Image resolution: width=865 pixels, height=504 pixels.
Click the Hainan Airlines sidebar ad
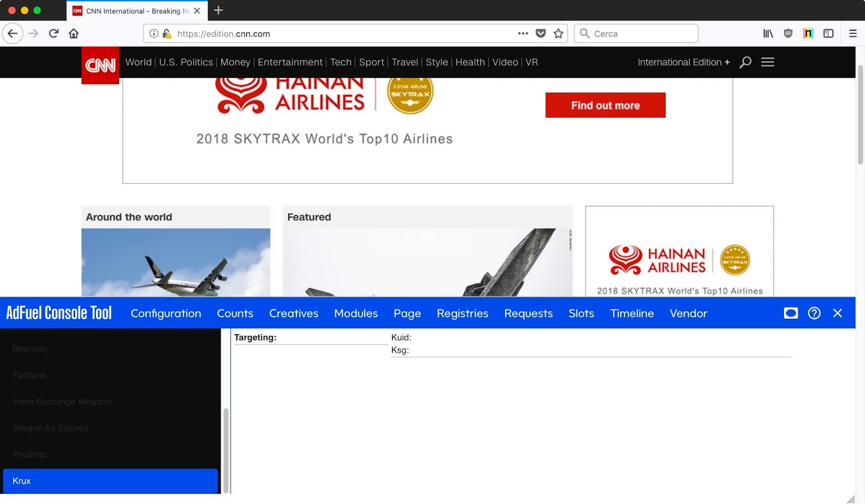[x=680, y=251]
